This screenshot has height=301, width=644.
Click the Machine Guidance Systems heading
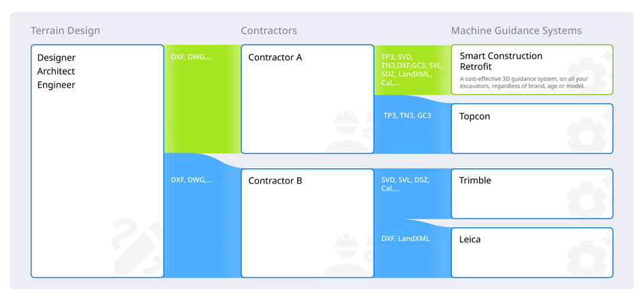517,31
